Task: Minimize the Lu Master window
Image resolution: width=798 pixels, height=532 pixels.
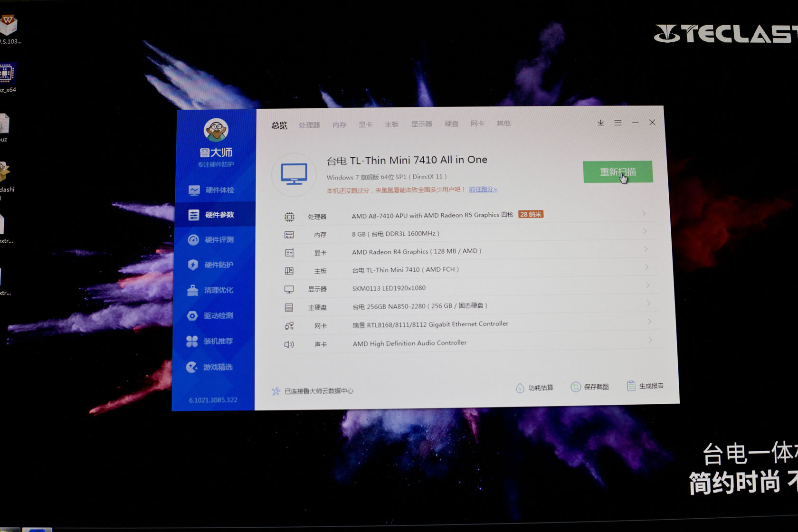Action: [635, 123]
